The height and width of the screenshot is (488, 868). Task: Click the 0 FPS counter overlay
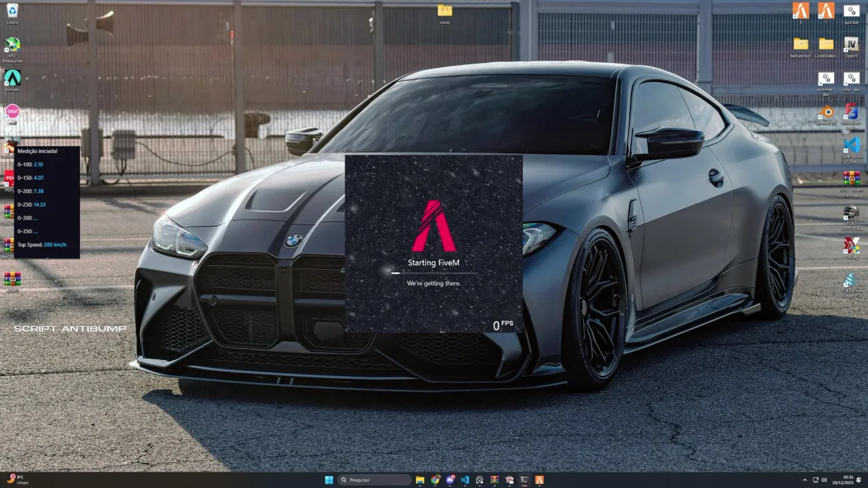[503, 325]
